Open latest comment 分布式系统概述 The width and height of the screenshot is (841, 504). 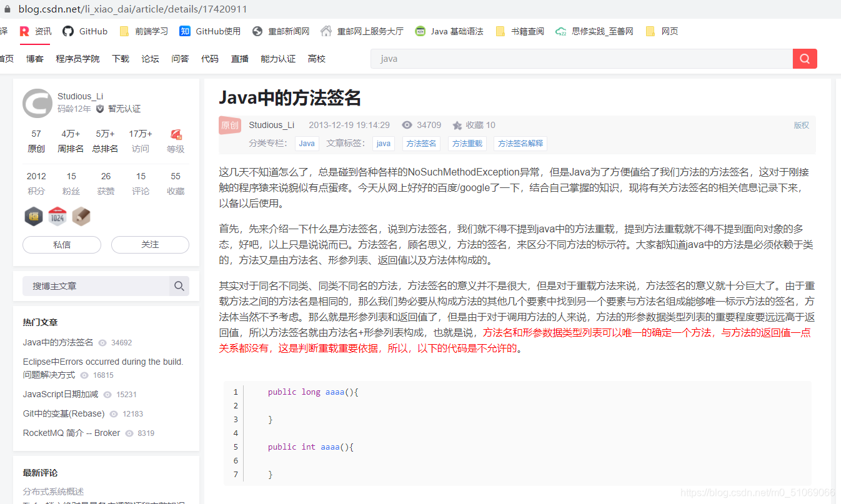(x=53, y=492)
